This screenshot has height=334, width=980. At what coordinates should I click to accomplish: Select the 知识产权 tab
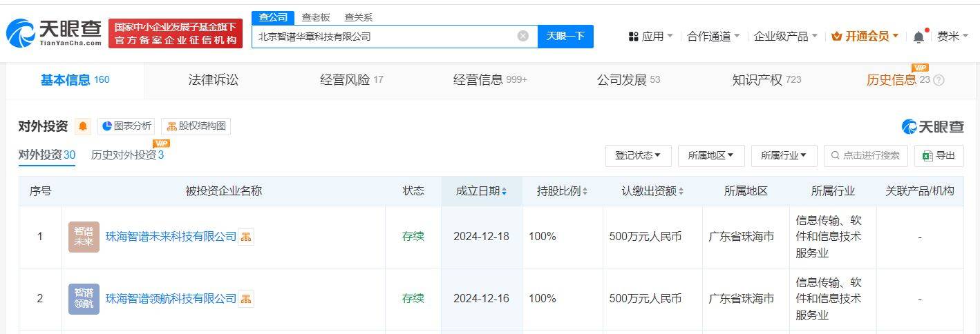coord(766,80)
